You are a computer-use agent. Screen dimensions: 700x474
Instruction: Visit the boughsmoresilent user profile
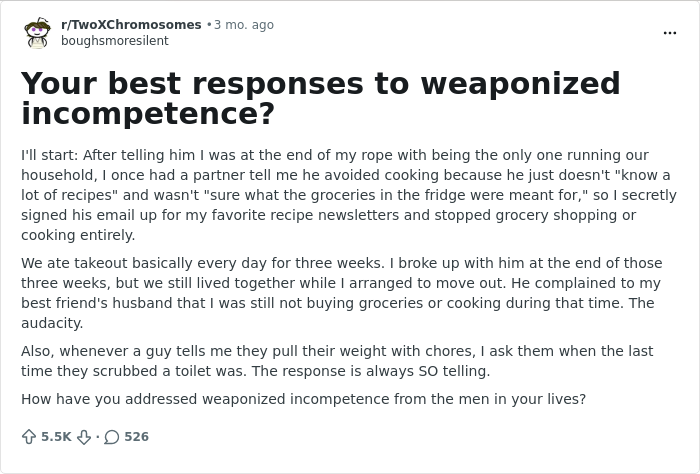115,41
